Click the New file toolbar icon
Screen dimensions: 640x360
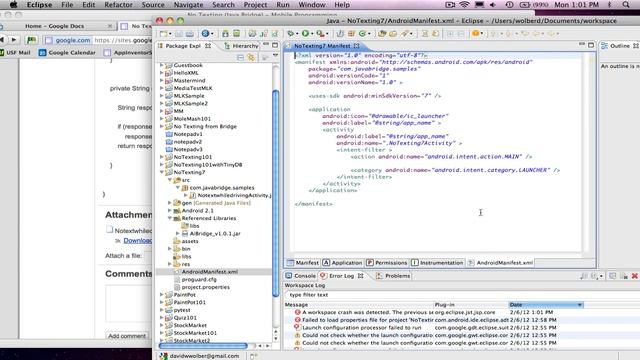(164, 34)
